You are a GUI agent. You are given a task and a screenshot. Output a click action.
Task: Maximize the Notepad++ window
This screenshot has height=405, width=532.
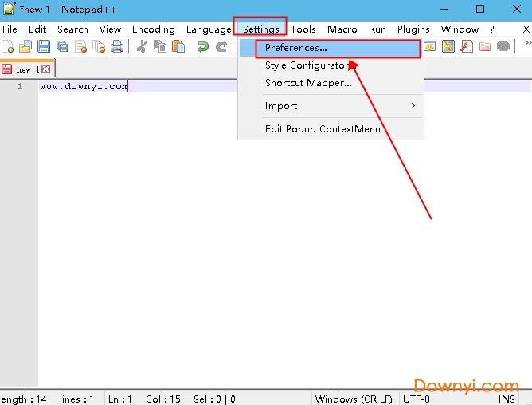coord(480,9)
